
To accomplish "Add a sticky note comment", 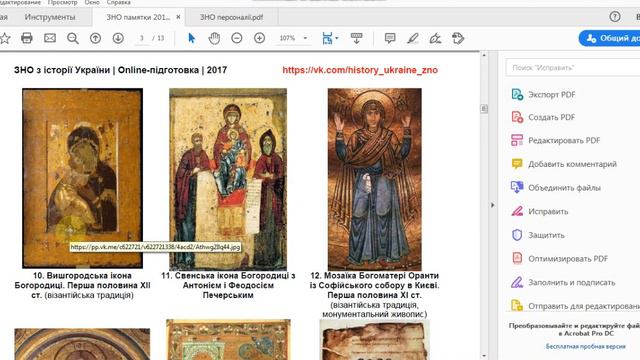I will (390, 38).
